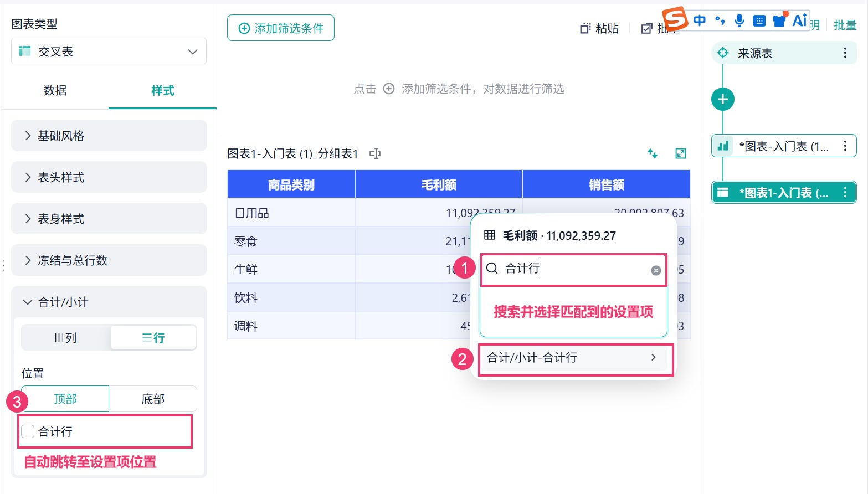The image size is (868, 494).
Task: Clear the search field with x icon
Action: pos(656,270)
